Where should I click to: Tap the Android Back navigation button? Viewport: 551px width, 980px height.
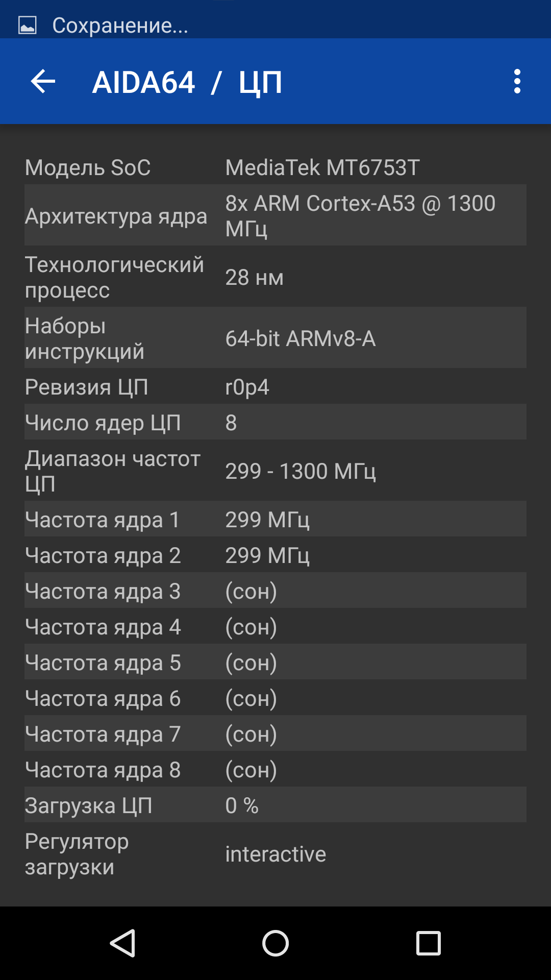(122, 943)
